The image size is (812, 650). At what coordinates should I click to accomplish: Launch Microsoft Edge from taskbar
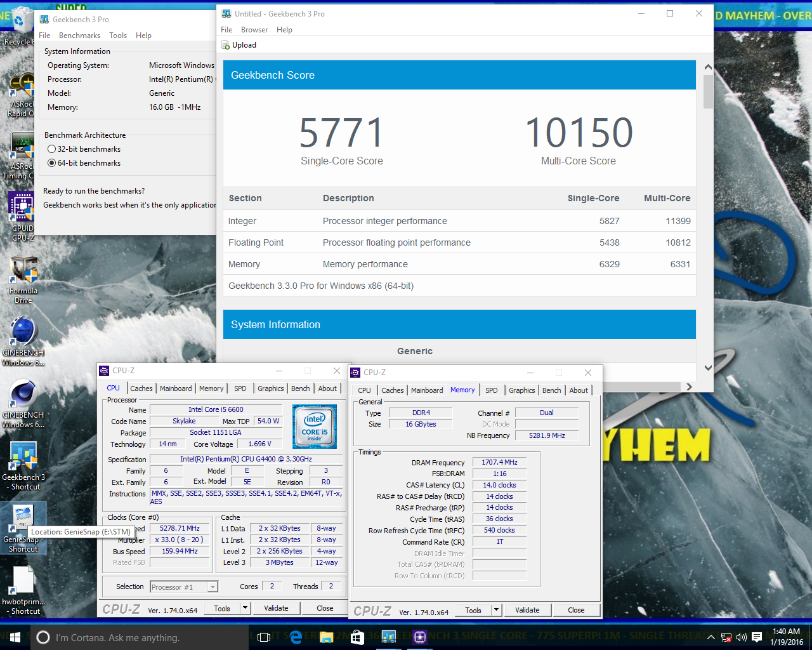point(296,637)
